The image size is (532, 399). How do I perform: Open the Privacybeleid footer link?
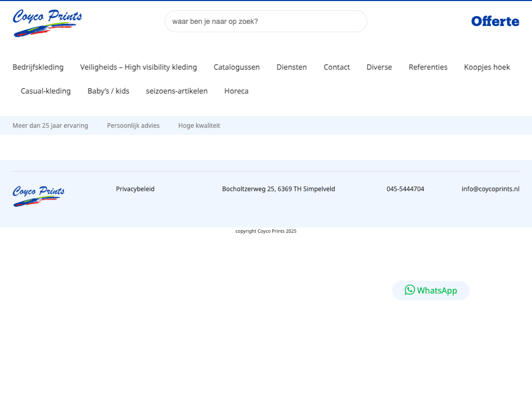tap(135, 189)
